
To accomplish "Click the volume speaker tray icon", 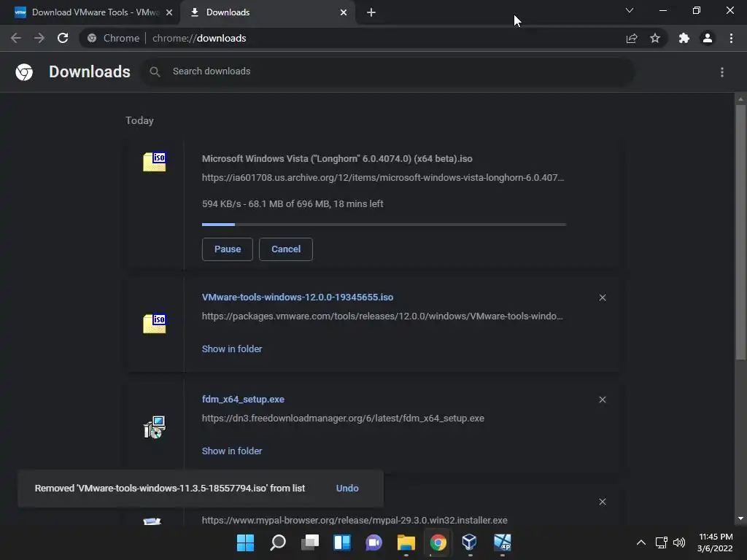I will coord(679,542).
